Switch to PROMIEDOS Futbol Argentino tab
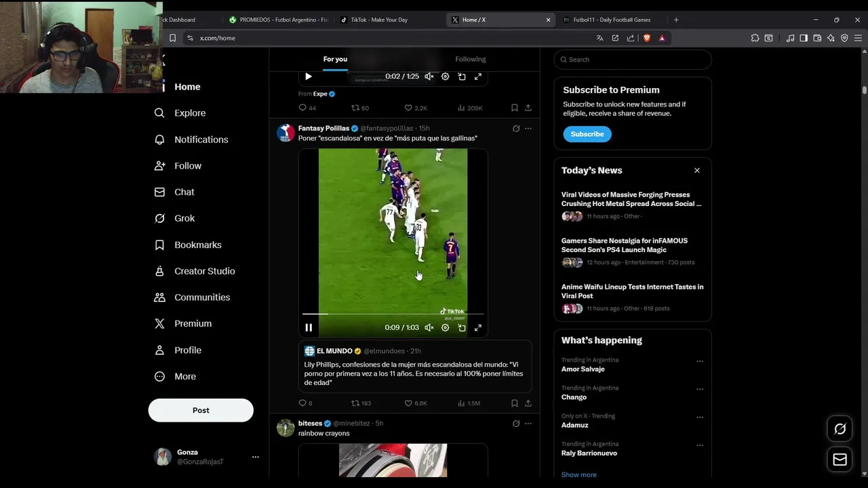 [x=278, y=20]
